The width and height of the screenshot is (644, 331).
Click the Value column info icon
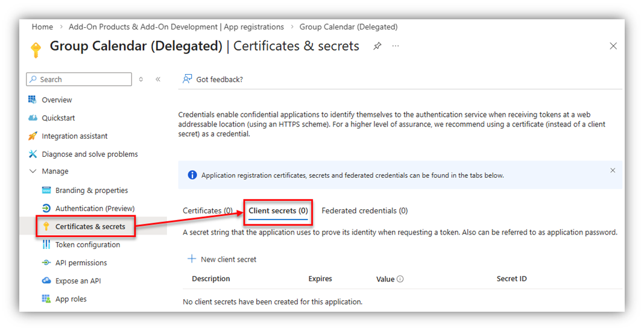pyautogui.click(x=400, y=279)
